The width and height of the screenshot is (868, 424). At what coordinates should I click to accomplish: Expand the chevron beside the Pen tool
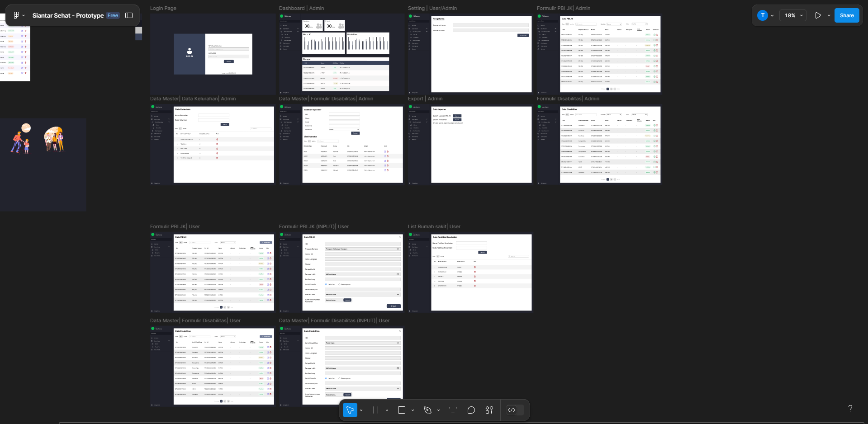(x=438, y=410)
